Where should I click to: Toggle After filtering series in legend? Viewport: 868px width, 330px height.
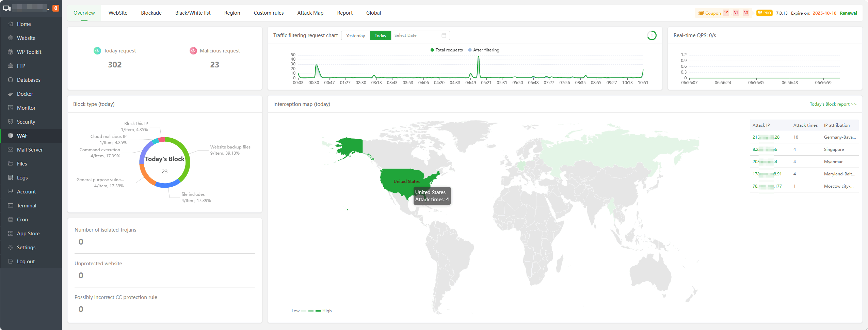pos(484,50)
